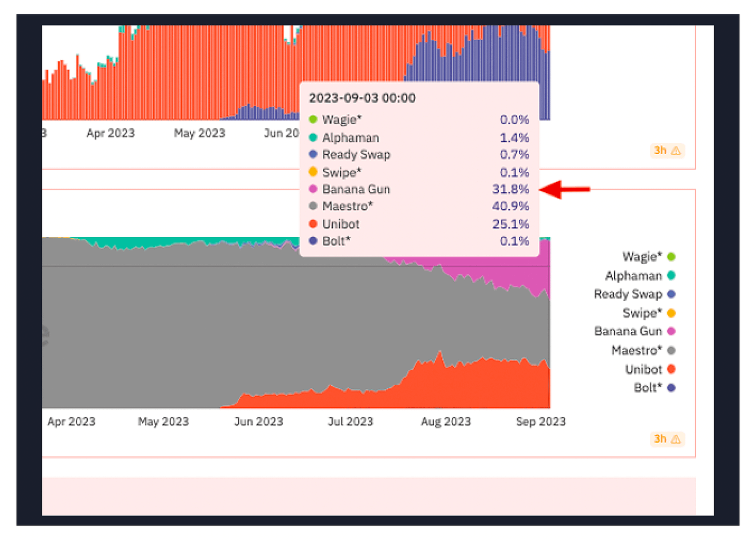
Task: Toggle Unibot series in chart legend
Action: 650,370
